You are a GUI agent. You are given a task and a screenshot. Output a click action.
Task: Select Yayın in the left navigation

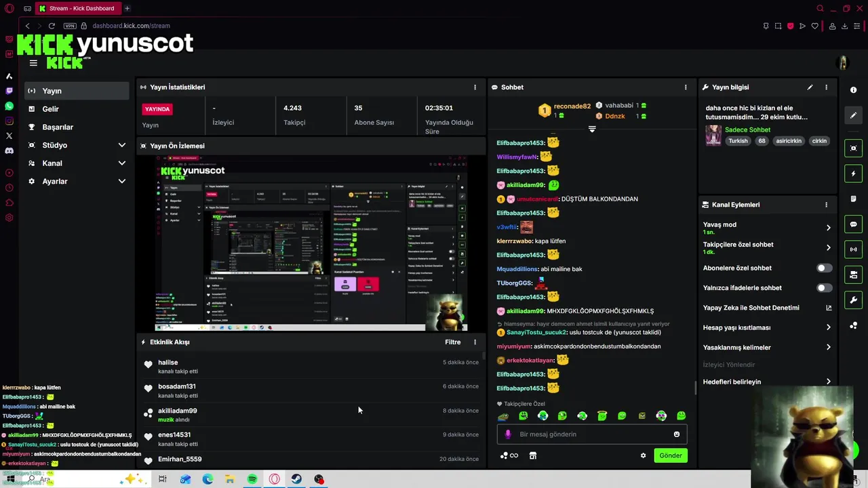point(77,91)
